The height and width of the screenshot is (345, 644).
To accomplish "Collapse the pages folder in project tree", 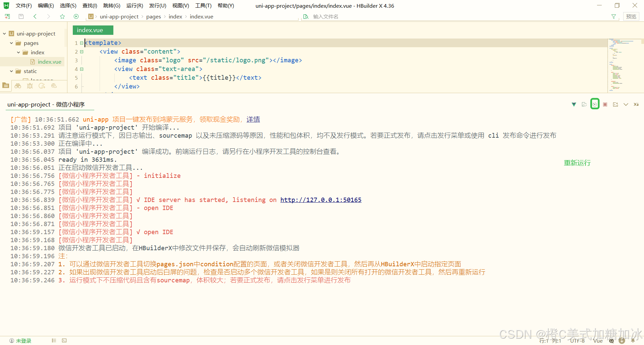I will pos(11,43).
